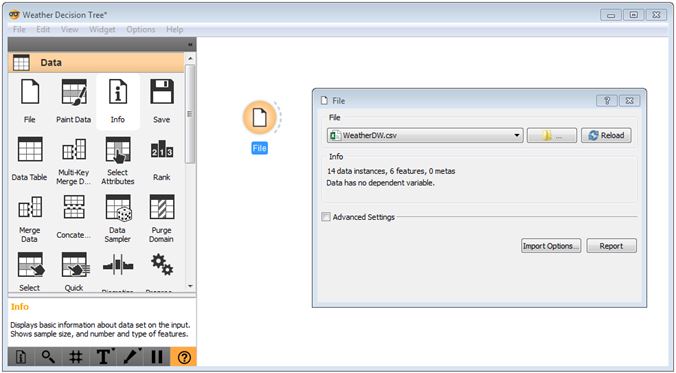The image size is (676, 373).
Task: Click the browse folder button
Action: pos(551,135)
